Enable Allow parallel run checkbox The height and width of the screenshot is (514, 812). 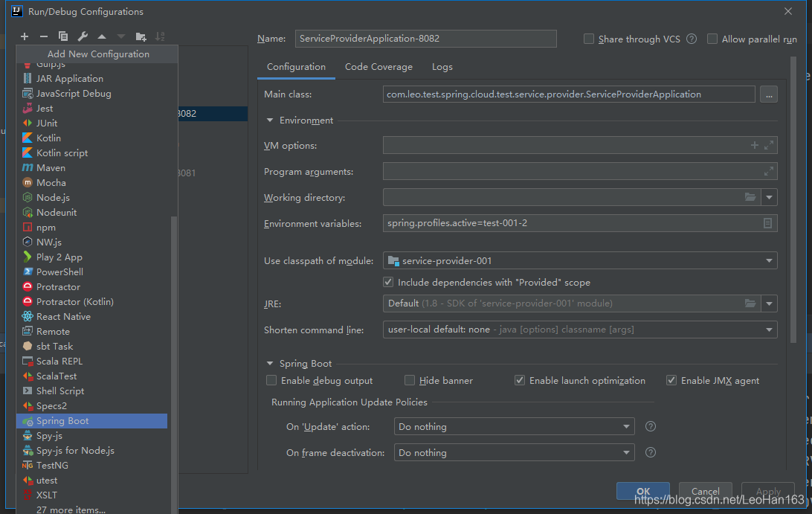(712, 39)
